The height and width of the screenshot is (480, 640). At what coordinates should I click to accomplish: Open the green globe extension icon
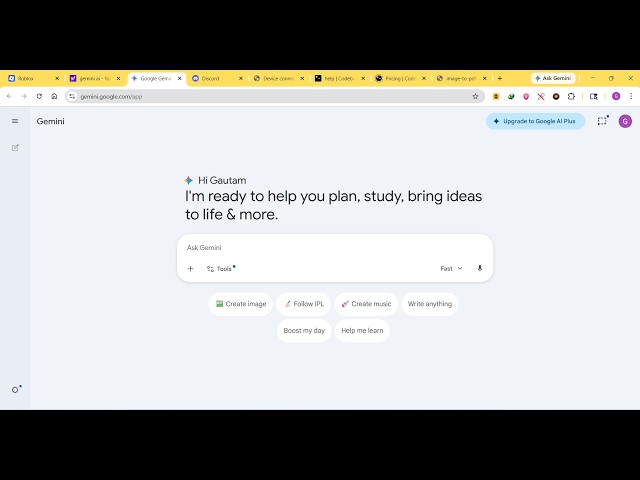(x=511, y=97)
